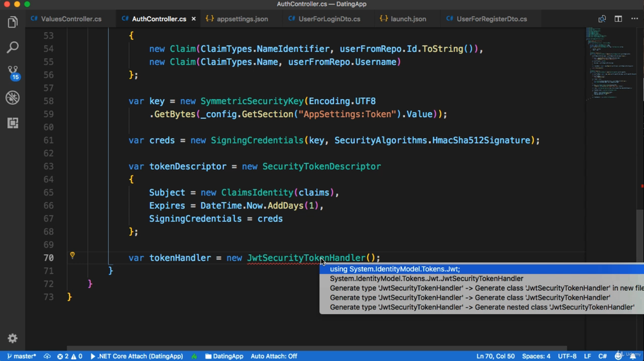This screenshot has width=644, height=361.
Task: Change file encoding UTF-8
Action: coord(567,356)
